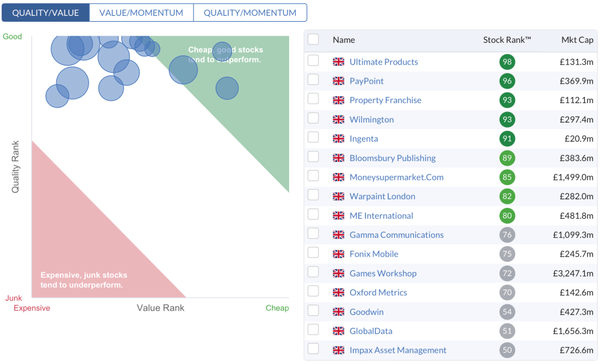600x364 pixels.
Task: Open the QUALITY/MOMENTUM tab
Action: click(250, 12)
